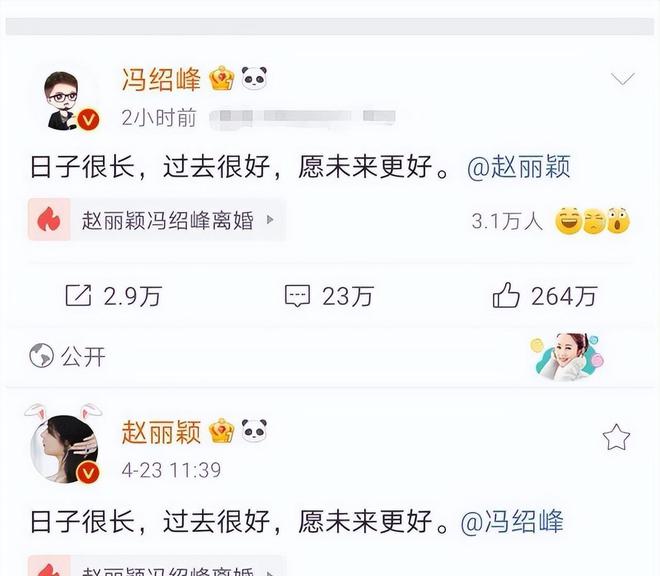Tap 赵丽颖's bunny-ears avatar

click(x=64, y=443)
